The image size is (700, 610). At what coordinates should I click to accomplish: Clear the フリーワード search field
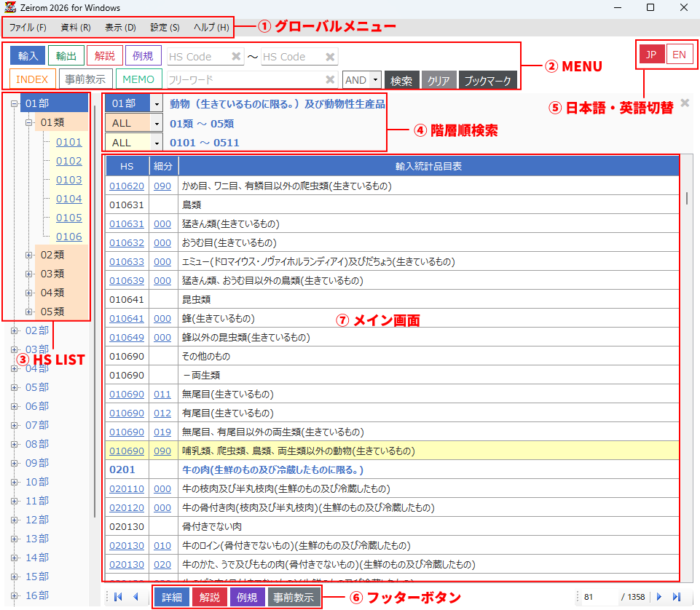click(330, 80)
